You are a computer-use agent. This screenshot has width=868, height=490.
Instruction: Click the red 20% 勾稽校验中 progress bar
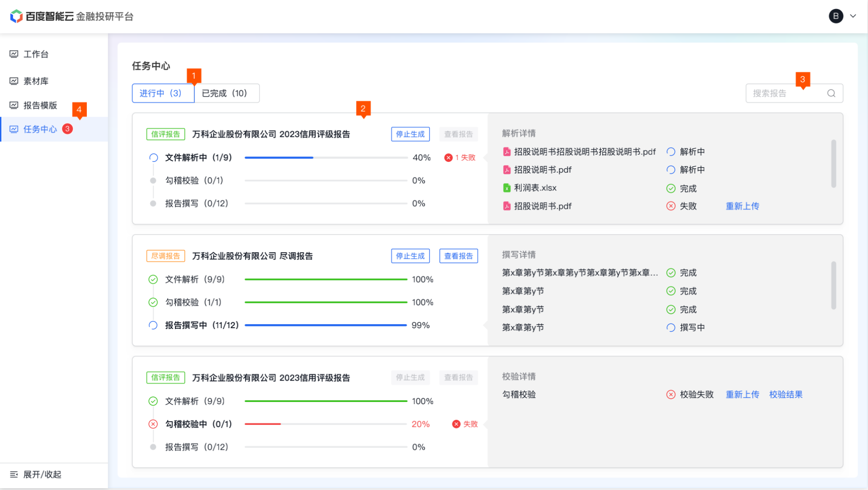click(326, 424)
